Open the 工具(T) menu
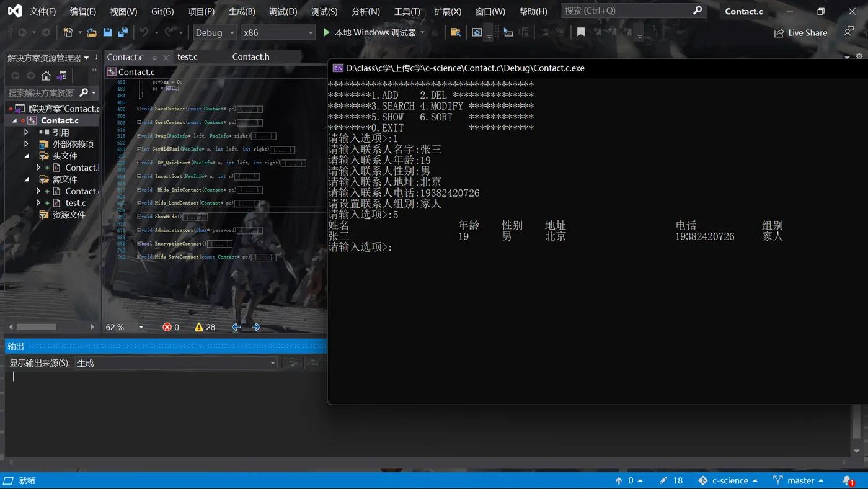Image resolution: width=868 pixels, height=489 pixels. coord(407,11)
